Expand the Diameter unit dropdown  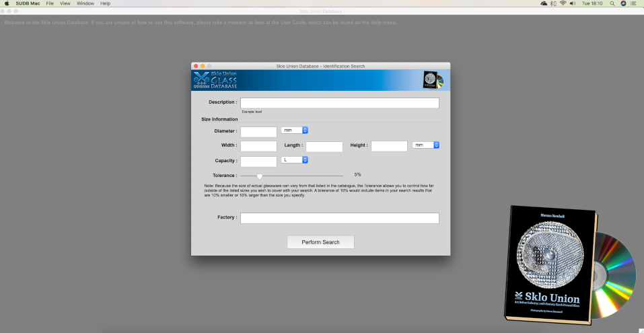tap(295, 130)
